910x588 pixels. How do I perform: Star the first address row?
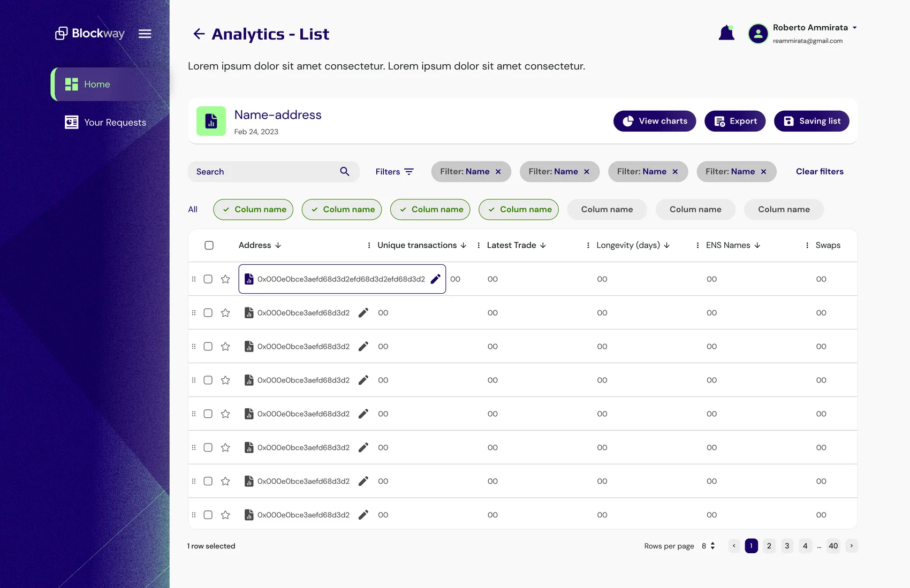click(225, 279)
